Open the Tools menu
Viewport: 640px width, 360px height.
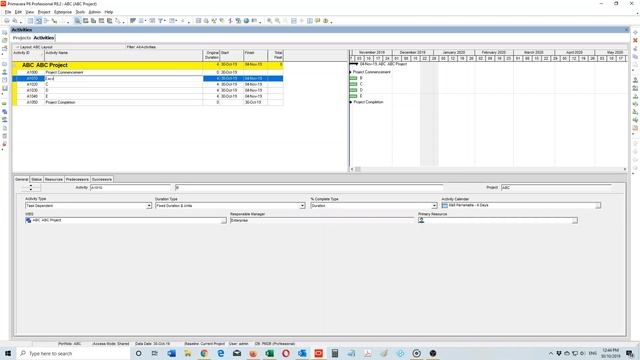point(80,12)
